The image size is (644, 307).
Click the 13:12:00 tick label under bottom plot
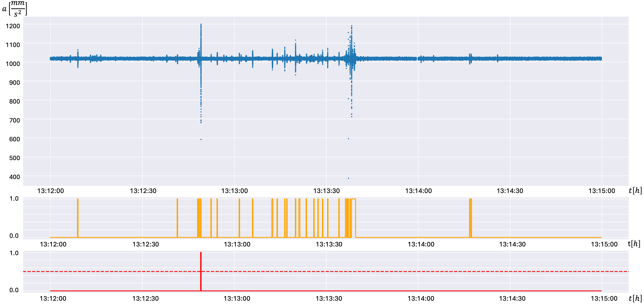(x=53, y=298)
